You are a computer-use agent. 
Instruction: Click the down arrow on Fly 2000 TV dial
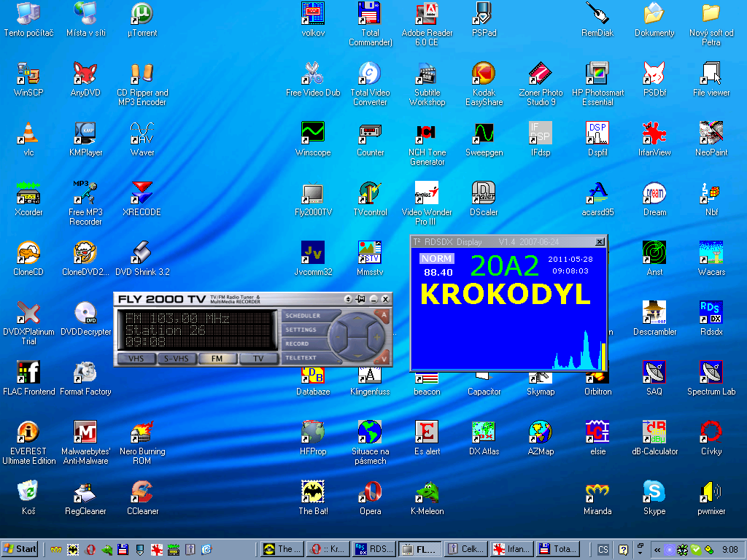pyautogui.click(x=357, y=356)
